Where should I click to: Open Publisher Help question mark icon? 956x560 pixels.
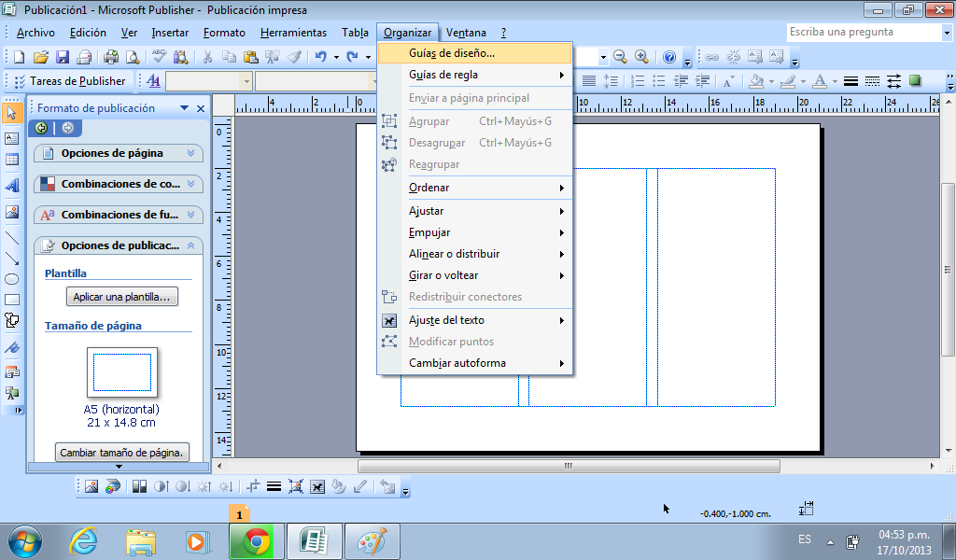pos(668,57)
